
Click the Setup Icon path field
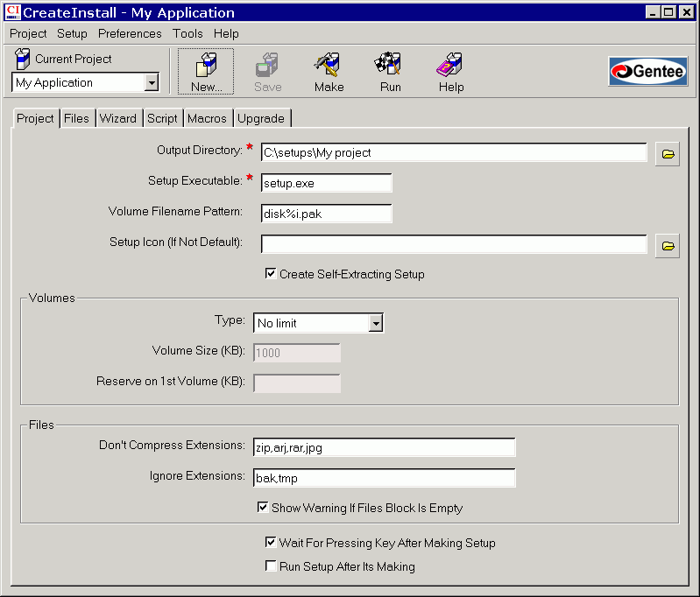tap(454, 244)
